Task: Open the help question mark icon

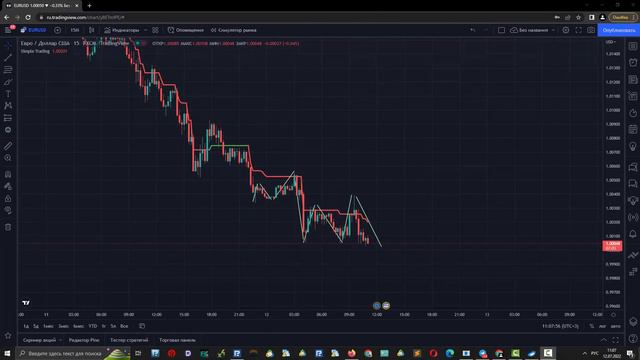Action: coord(633,338)
